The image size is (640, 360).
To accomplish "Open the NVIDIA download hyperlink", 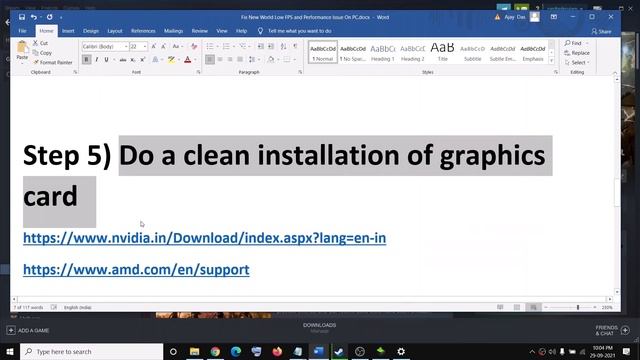I will click(204, 238).
